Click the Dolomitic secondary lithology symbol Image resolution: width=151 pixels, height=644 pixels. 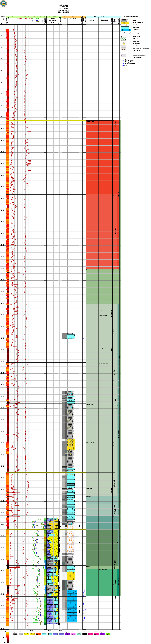tap(124, 53)
